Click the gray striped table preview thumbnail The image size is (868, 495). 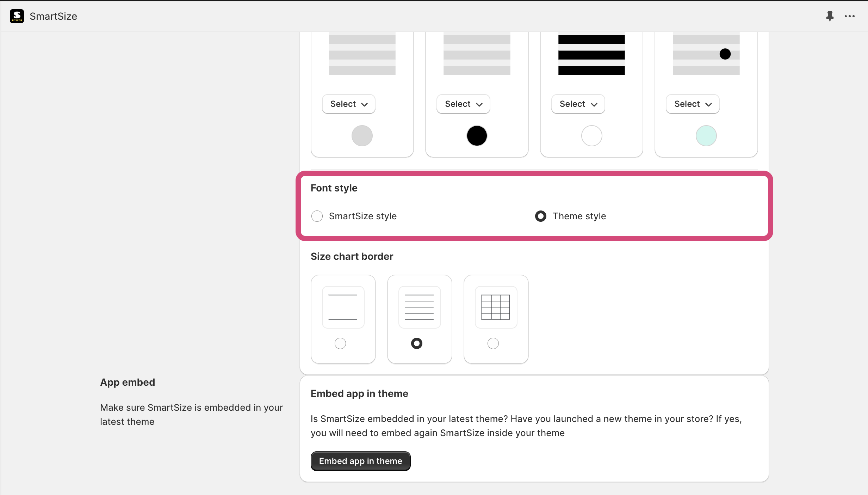click(x=362, y=54)
